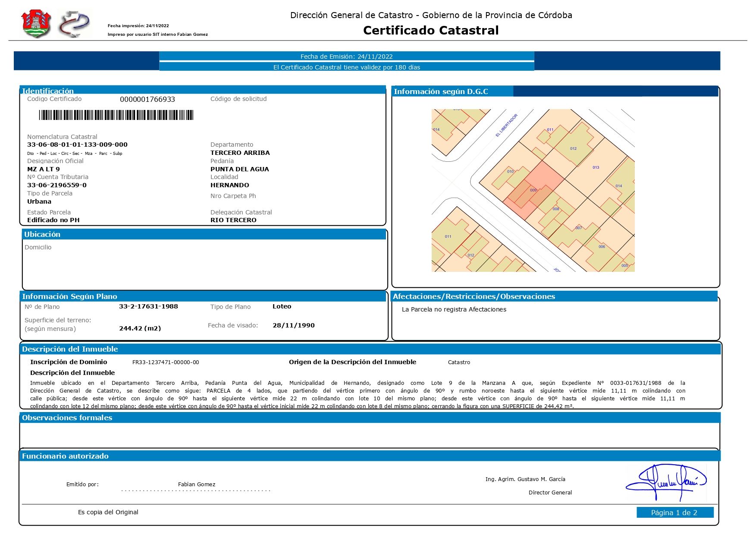
Task: Click the swirl Catastro logo beside the shield
Action: [x=75, y=23]
